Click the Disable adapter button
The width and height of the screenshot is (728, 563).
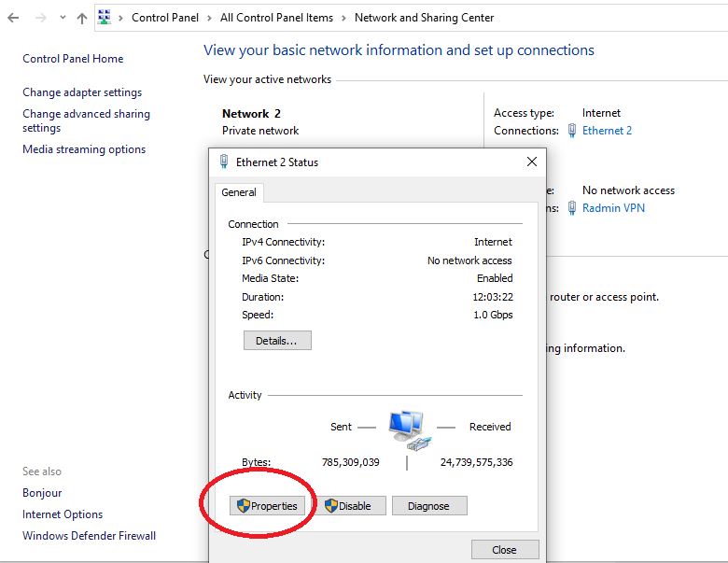(348, 506)
